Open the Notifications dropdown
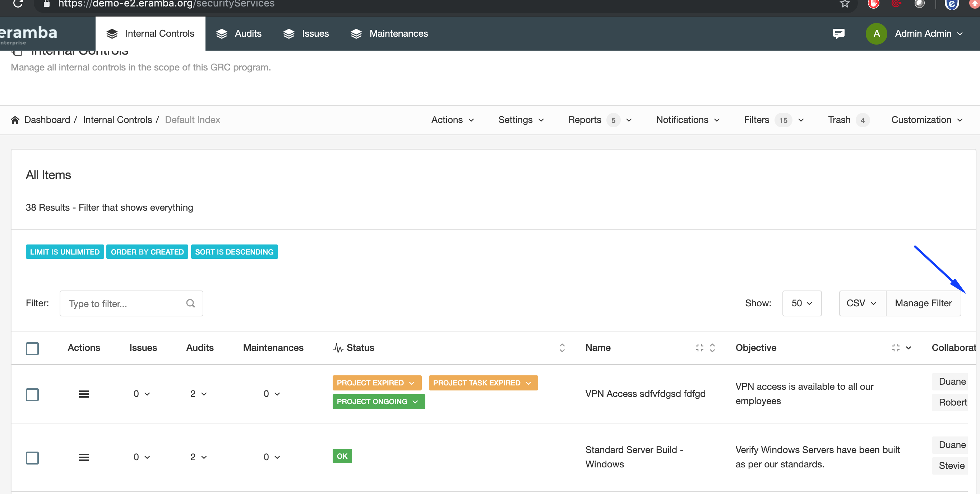The height and width of the screenshot is (494, 980). click(x=688, y=120)
